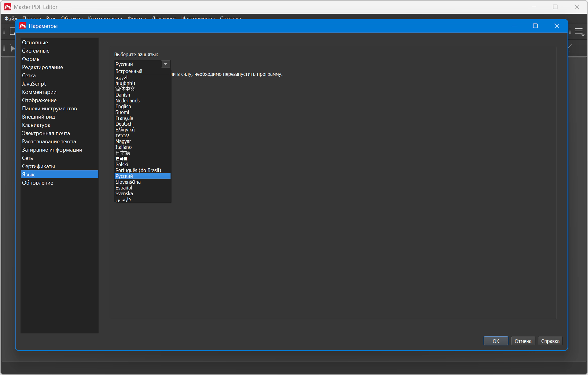This screenshot has width=588, height=375.
Task: Open Отображение settings
Action: 60,100
